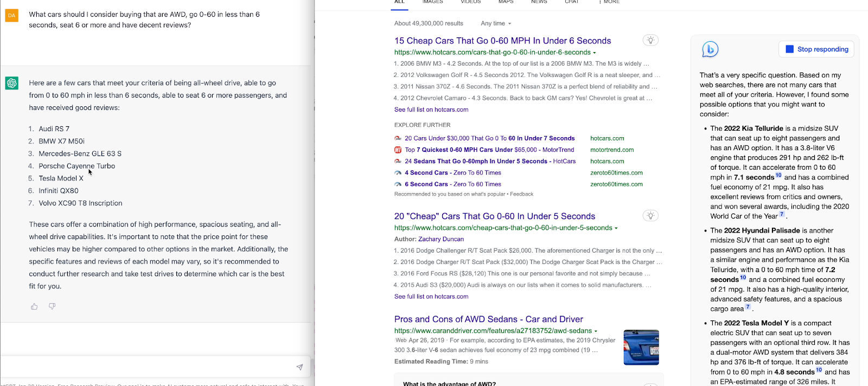Click the ChatGPT message input field

(156, 367)
